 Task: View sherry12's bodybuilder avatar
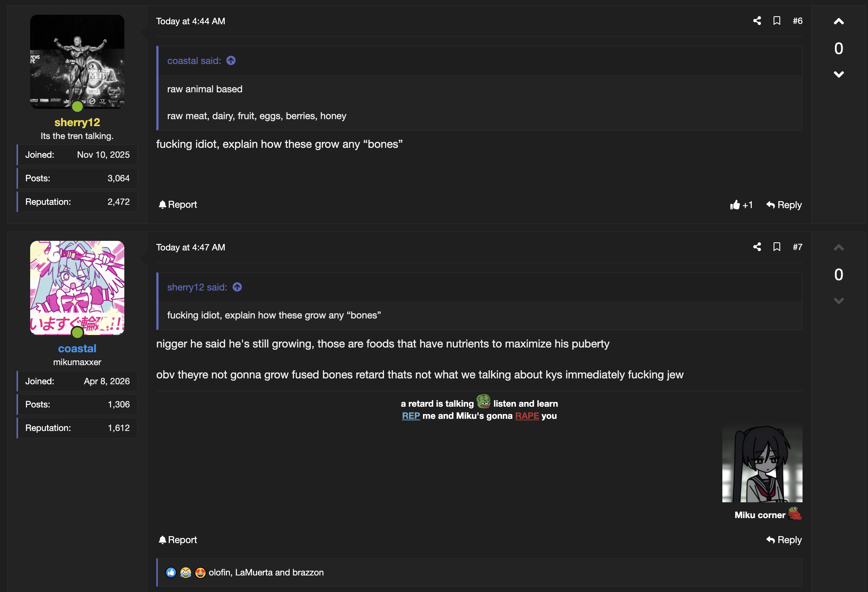[x=77, y=62]
